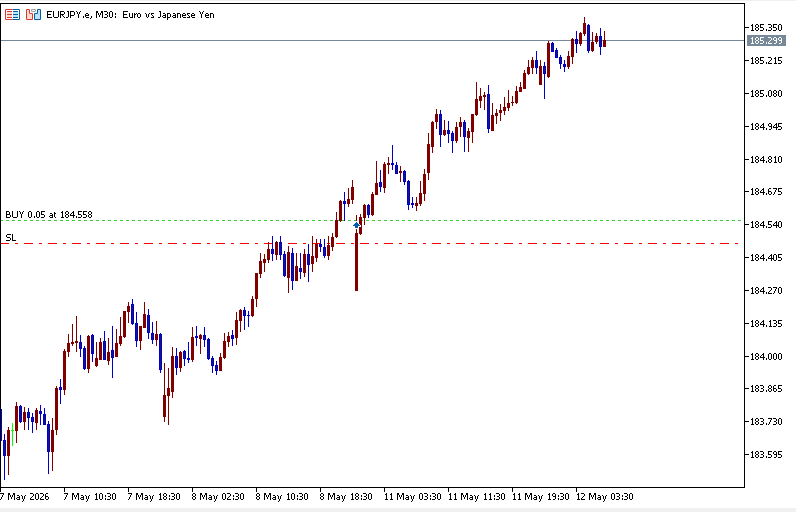The width and height of the screenshot is (796, 512).
Task: Select the BUY 0.05 at 184.558 label
Action: (x=49, y=215)
